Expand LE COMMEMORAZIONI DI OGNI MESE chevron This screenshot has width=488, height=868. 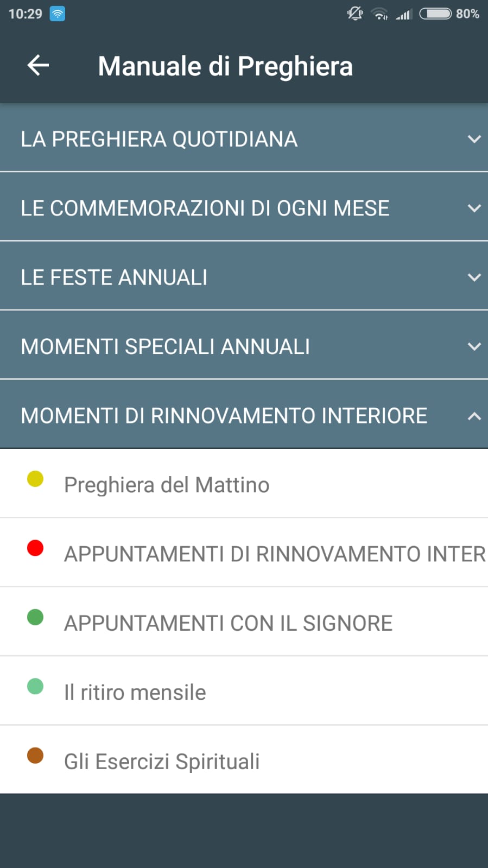click(474, 208)
